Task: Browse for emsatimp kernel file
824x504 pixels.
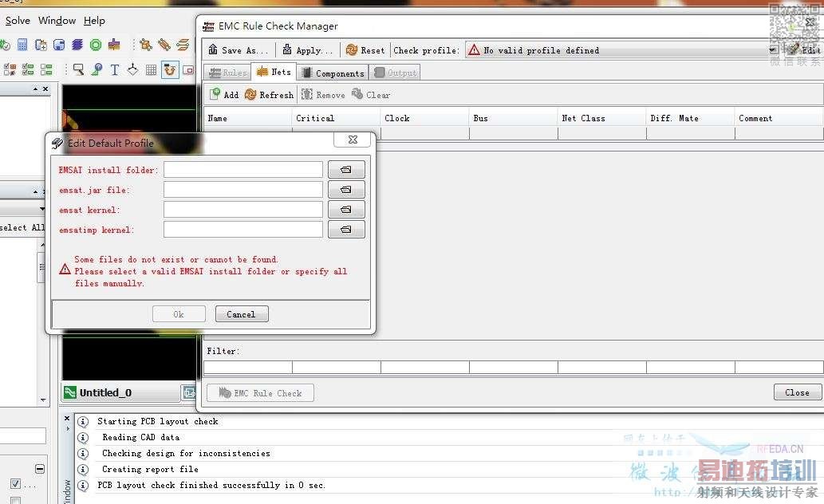Action: (x=345, y=229)
